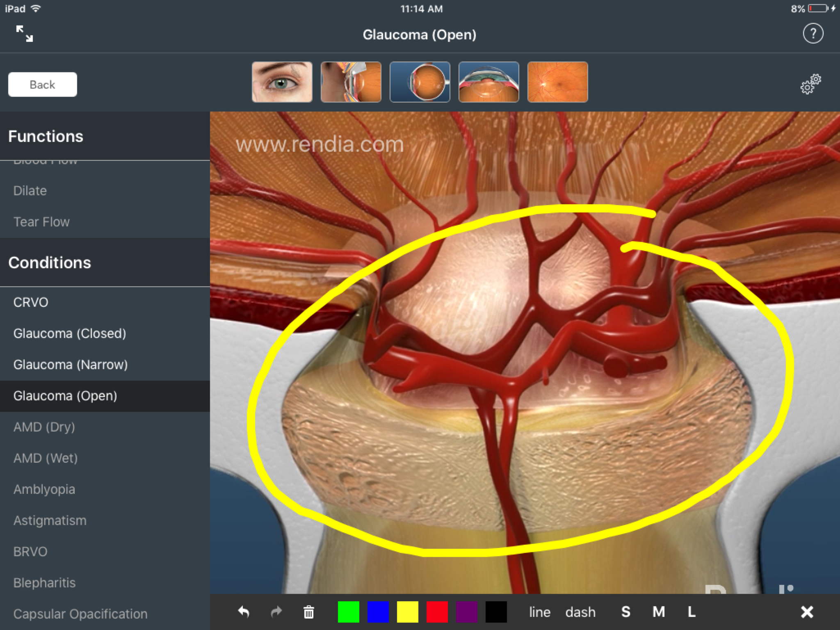This screenshot has width=840, height=630.
Task: Open the help question mark icon
Action: tap(813, 34)
